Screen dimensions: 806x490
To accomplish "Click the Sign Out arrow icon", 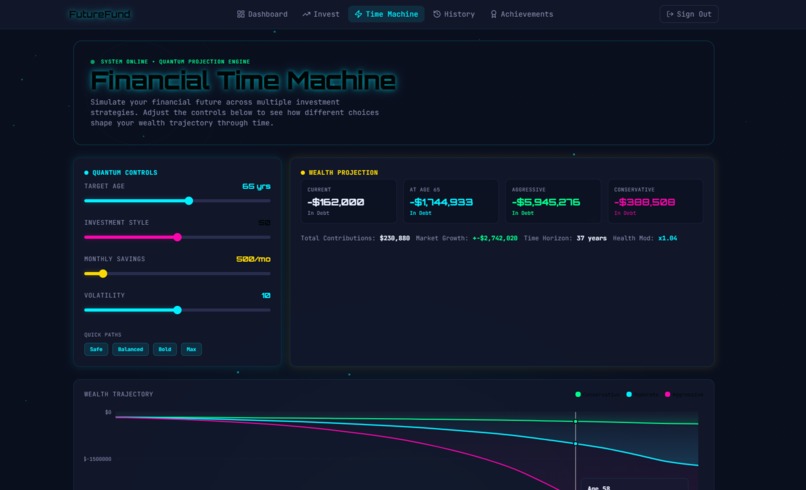I will pyautogui.click(x=670, y=14).
